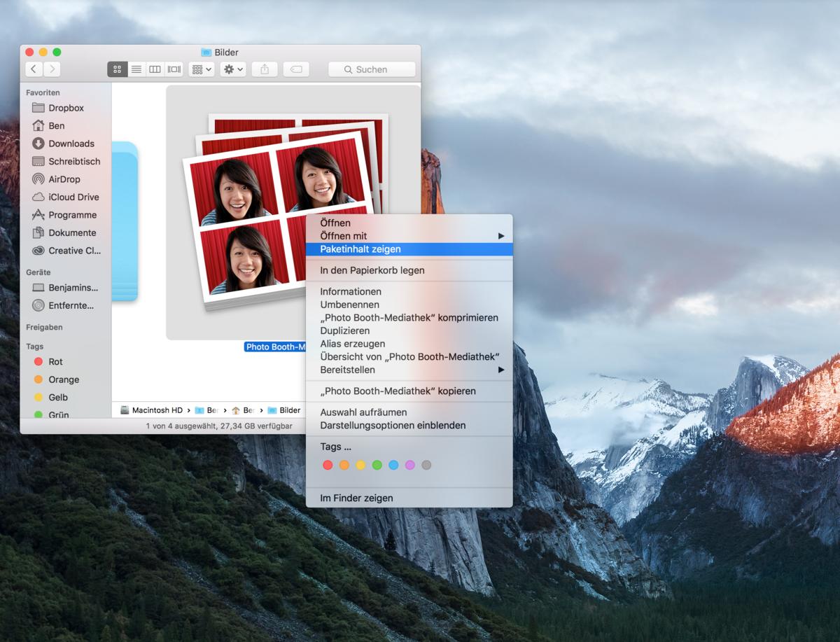Open Dokumente in the sidebar
This screenshot has width=840, height=642.
point(66,232)
